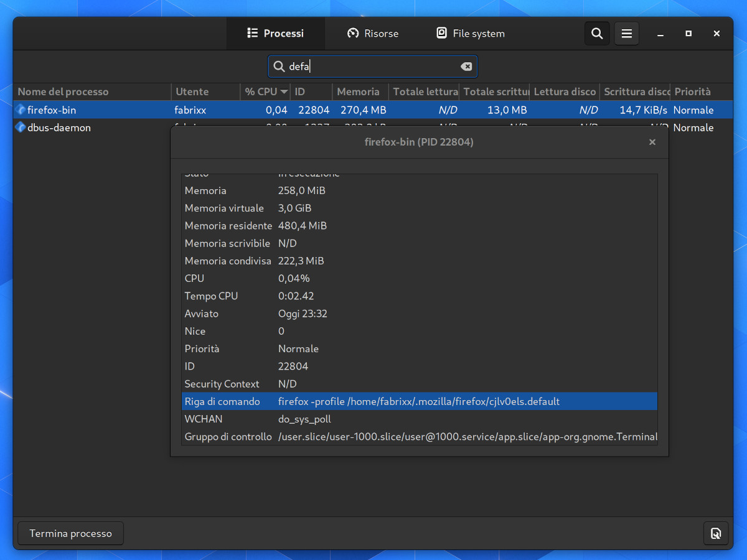
Task: Click the fabrixx user cell of firefox-bin
Action: point(190,110)
